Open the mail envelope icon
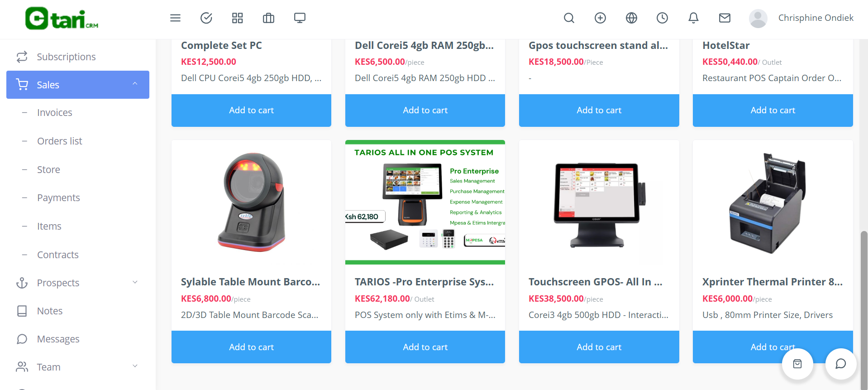Viewport: 868px width, 390px height. 725,18
